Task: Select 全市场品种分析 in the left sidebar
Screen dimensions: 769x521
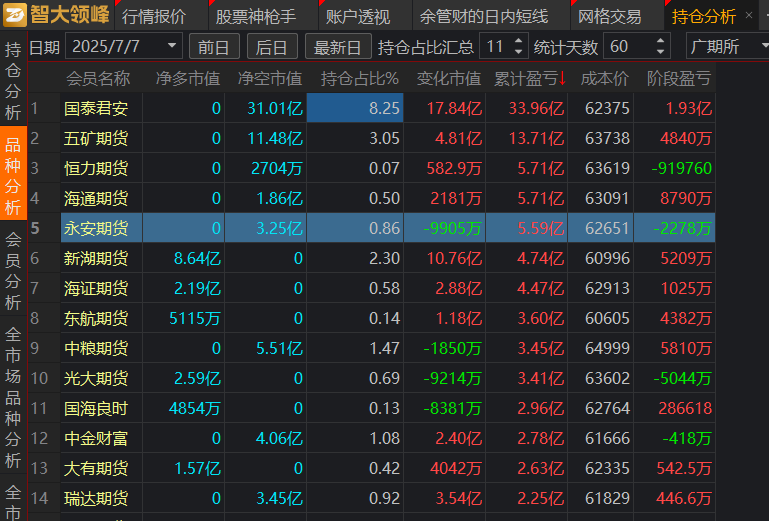Action: click(13, 396)
